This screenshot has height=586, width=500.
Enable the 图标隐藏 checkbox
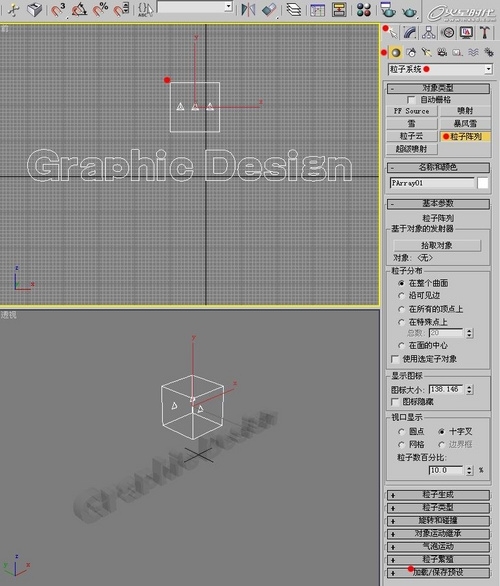tap(395, 402)
